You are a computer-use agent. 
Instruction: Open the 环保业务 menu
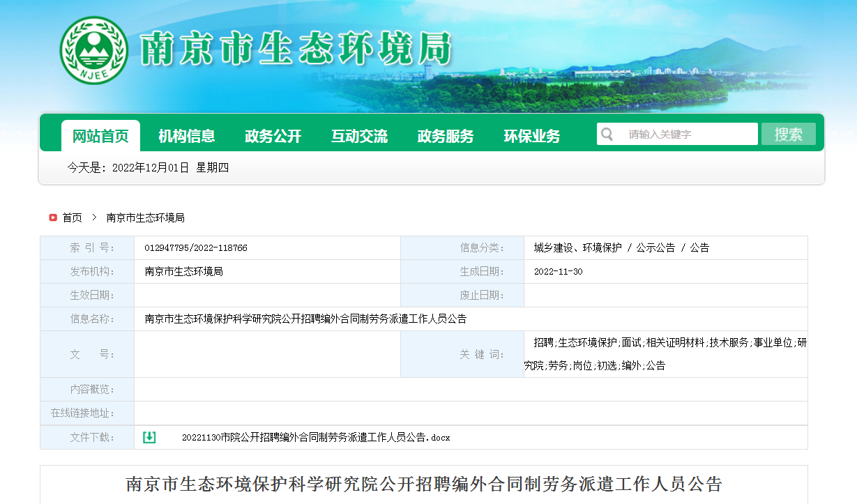[532, 136]
